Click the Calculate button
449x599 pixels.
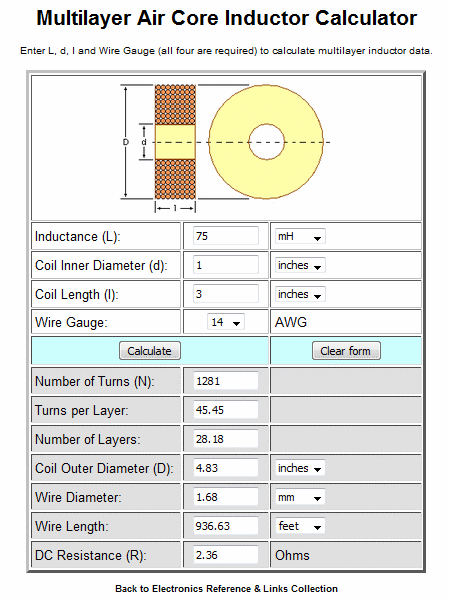[x=150, y=351]
